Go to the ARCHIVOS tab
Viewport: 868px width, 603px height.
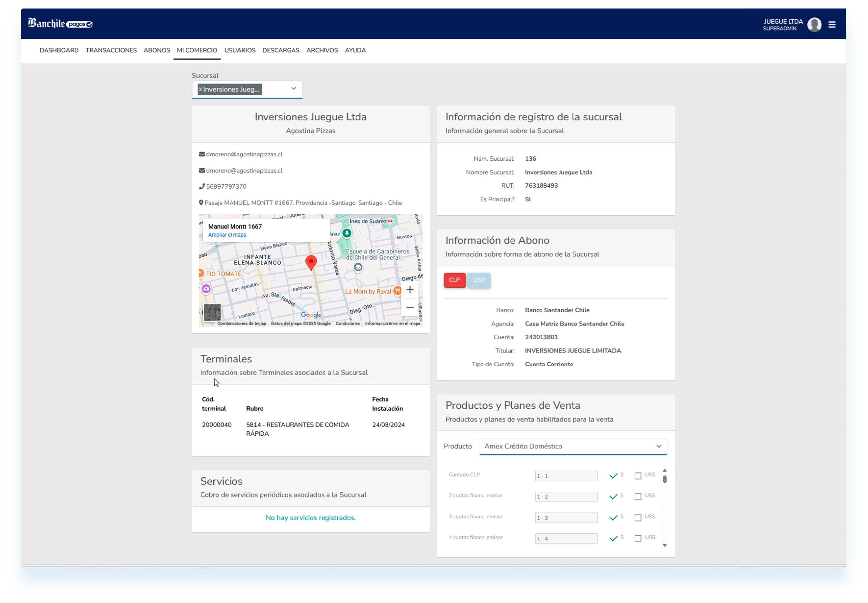pos(322,50)
